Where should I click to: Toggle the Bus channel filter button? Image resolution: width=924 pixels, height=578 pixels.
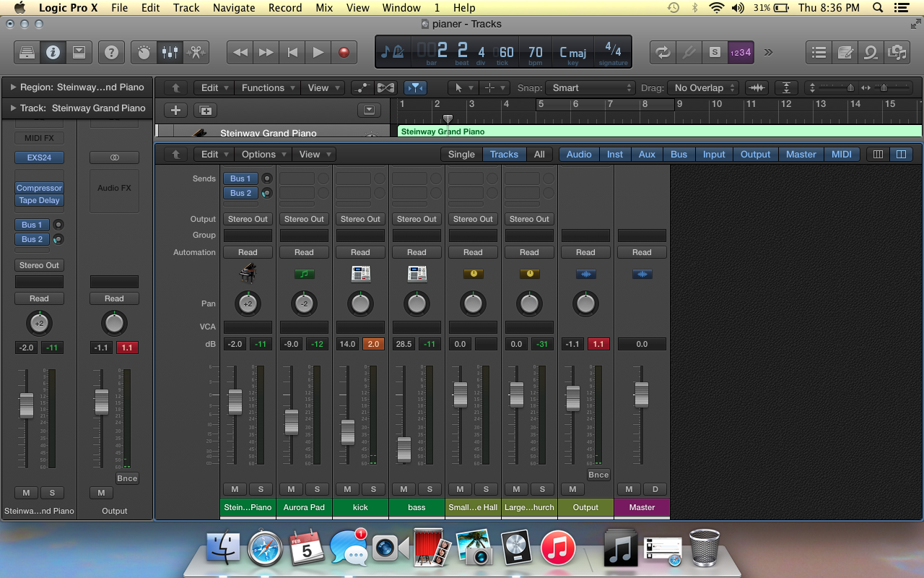679,154
